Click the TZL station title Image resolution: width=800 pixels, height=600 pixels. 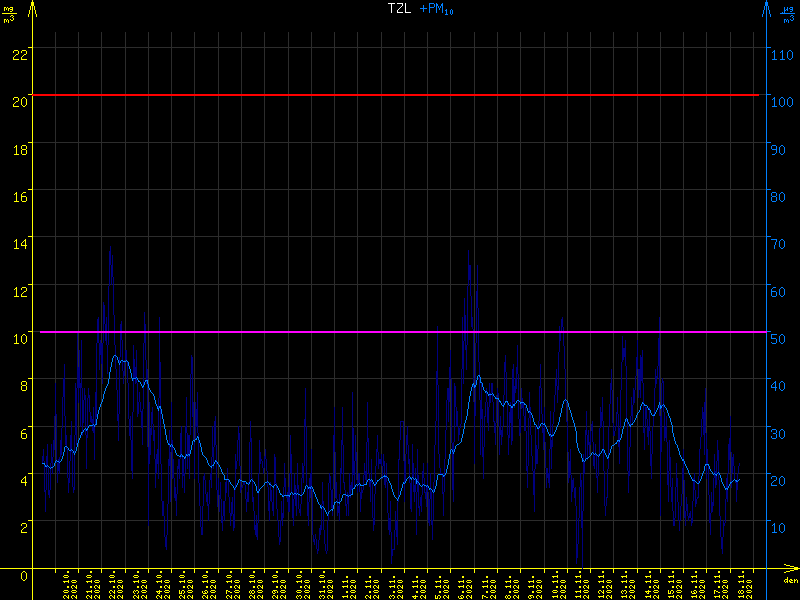[x=398, y=9]
